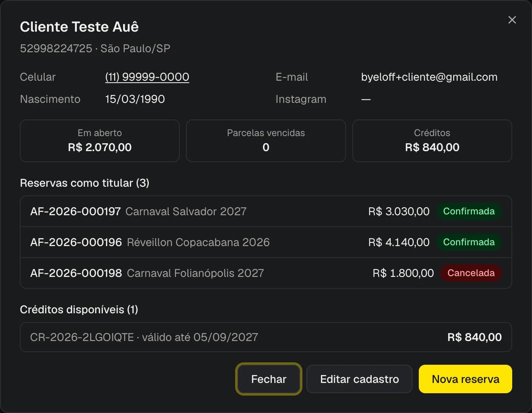Select the Carnaval Salvador 2027 event name

[x=186, y=211]
